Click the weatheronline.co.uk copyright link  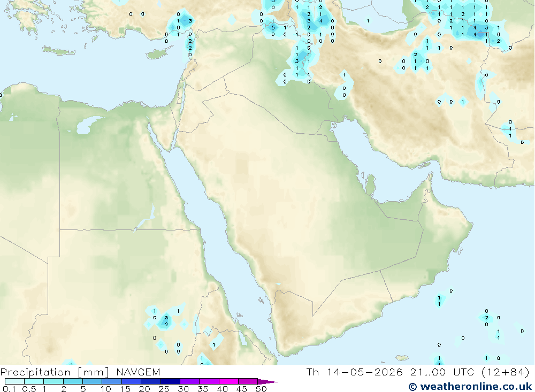click(470, 386)
